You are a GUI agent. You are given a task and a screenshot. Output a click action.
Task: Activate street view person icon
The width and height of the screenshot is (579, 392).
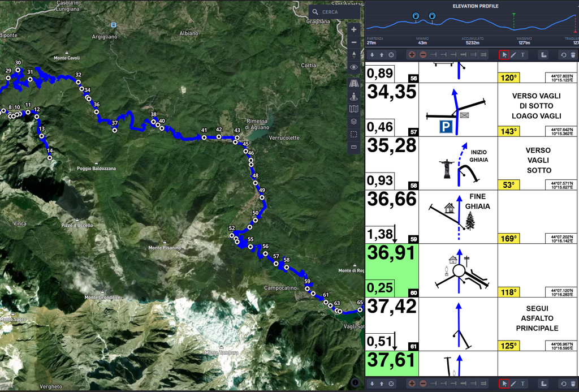pos(353,96)
